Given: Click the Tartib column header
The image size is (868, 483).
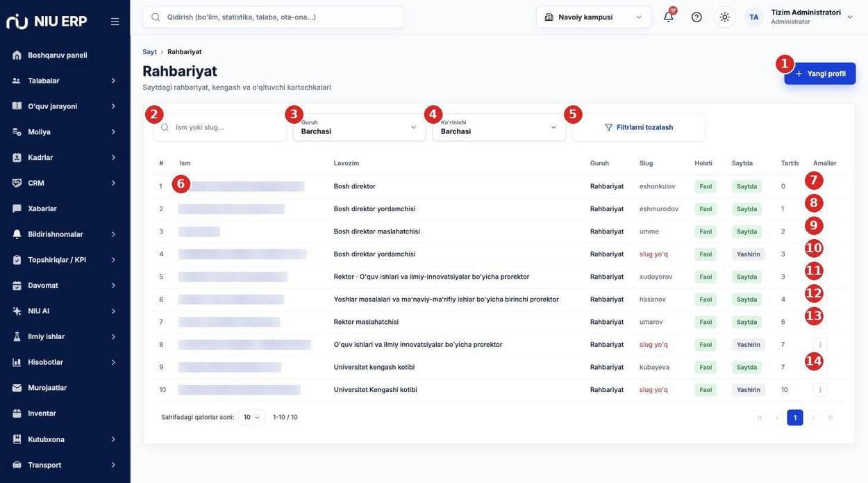Looking at the screenshot, I should tap(790, 163).
